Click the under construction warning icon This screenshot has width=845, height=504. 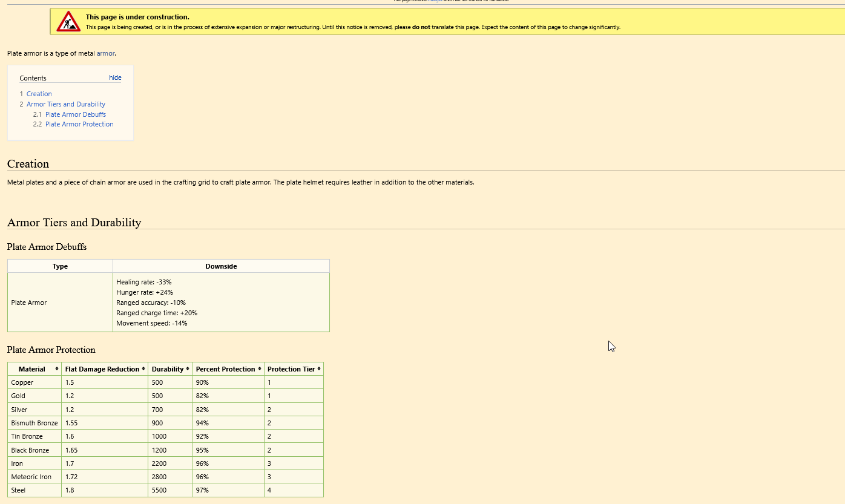(x=68, y=22)
